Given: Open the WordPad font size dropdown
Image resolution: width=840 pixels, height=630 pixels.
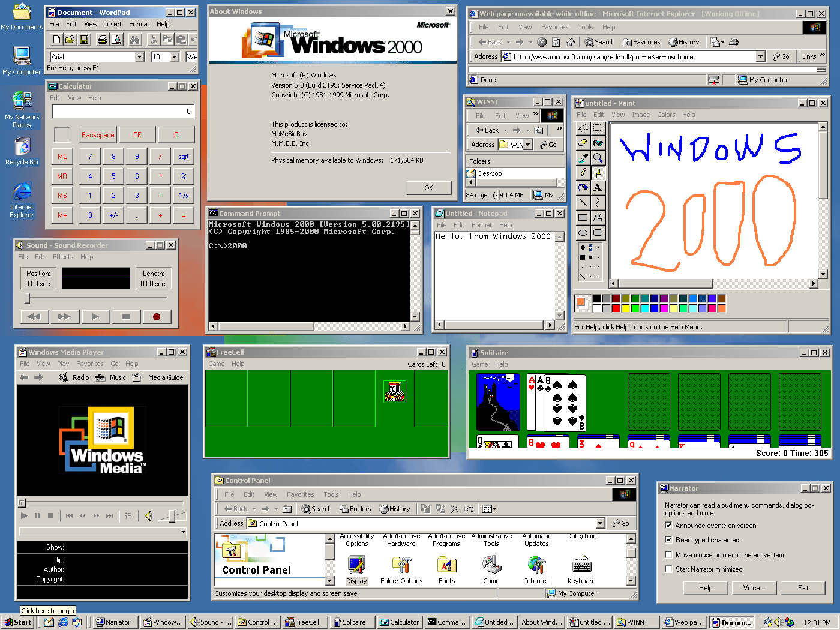Looking at the screenshot, I should point(175,57).
